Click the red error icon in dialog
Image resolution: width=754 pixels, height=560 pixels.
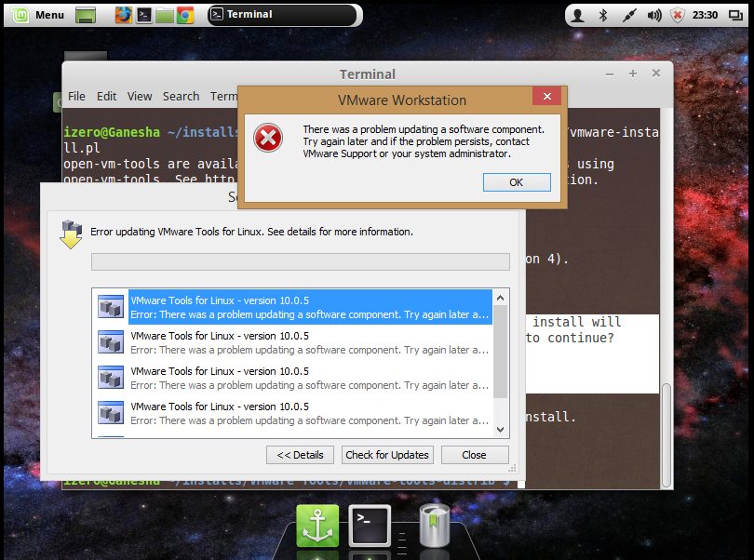pos(268,138)
